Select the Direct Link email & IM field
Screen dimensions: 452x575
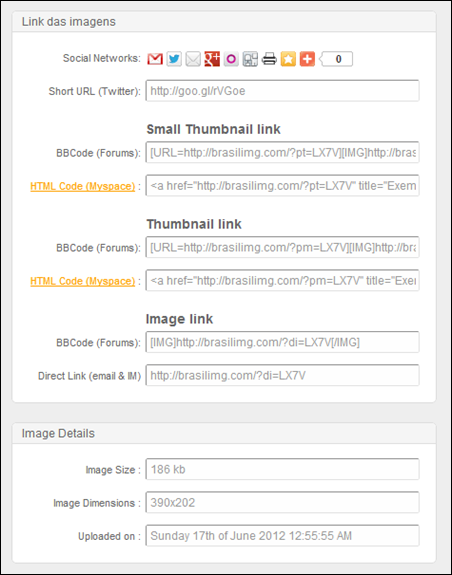282,375
